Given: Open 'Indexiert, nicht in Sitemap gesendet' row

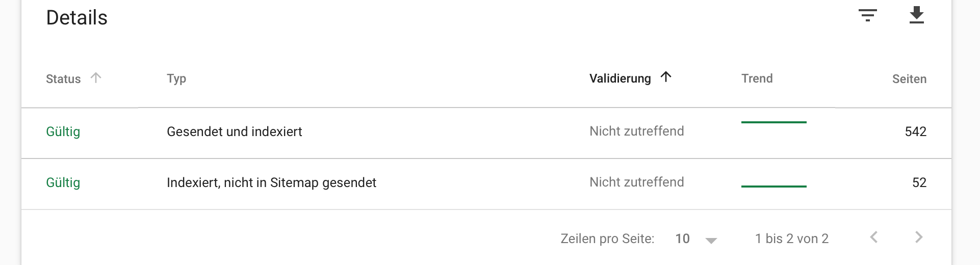Looking at the screenshot, I should 271,182.
